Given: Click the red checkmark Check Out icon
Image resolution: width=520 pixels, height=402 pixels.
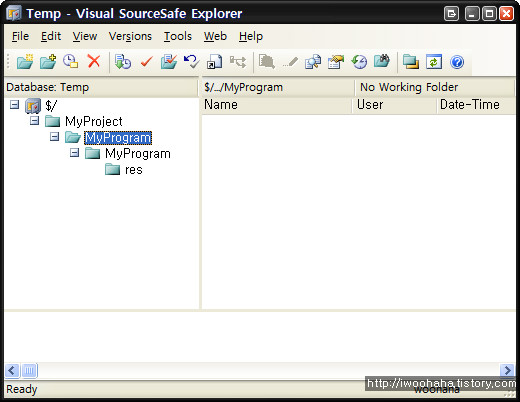Looking at the screenshot, I should 146,62.
